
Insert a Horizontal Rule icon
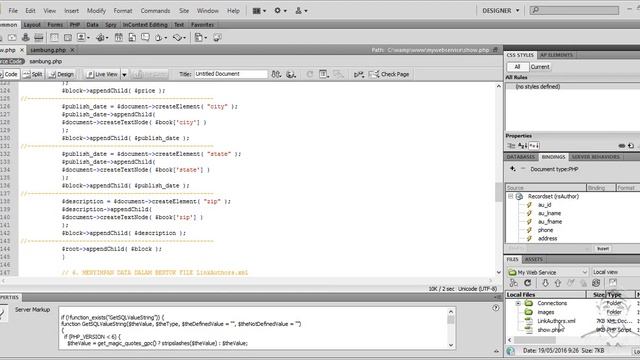coord(39,38)
